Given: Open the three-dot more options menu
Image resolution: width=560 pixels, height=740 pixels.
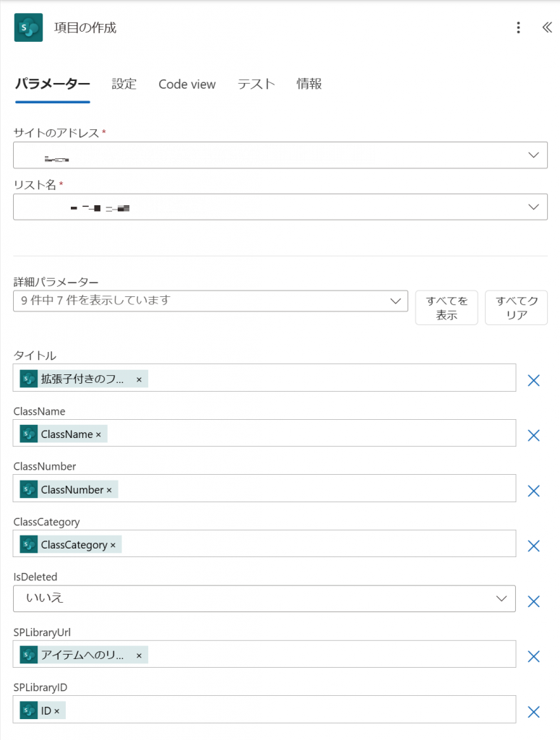Looking at the screenshot, I should (x=518, y=28).
